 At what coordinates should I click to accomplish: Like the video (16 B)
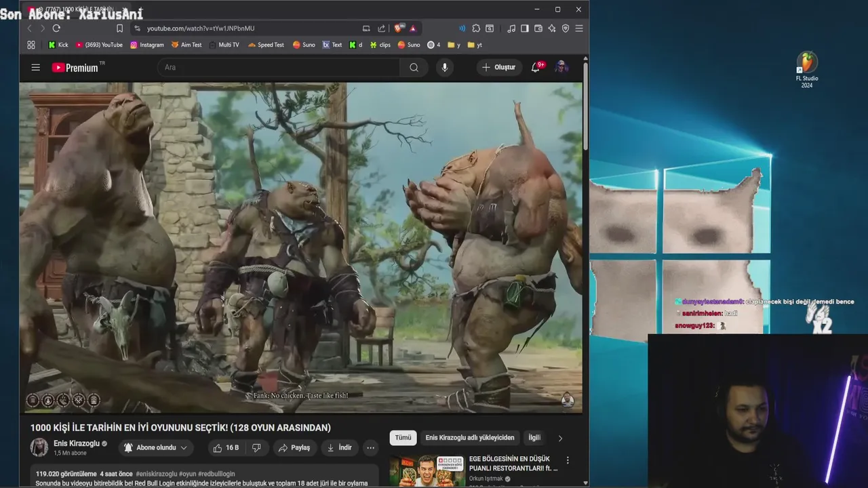(x=226, y=447)
